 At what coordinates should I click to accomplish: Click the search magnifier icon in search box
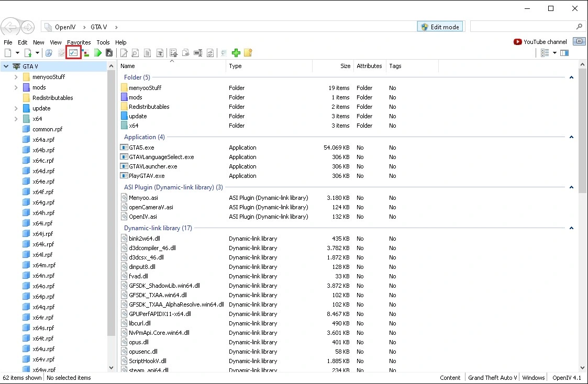580,27
